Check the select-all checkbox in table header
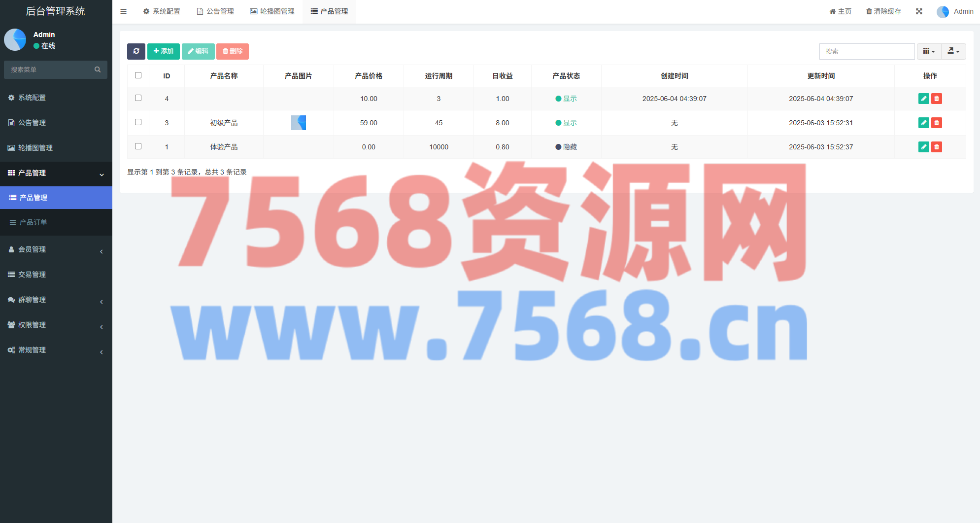Image resolution: width=980 pixels, height=523 pixels. coord(138,75)
